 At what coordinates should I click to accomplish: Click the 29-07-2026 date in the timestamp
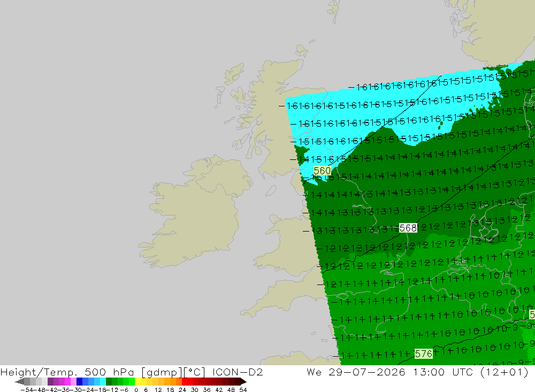367,372
